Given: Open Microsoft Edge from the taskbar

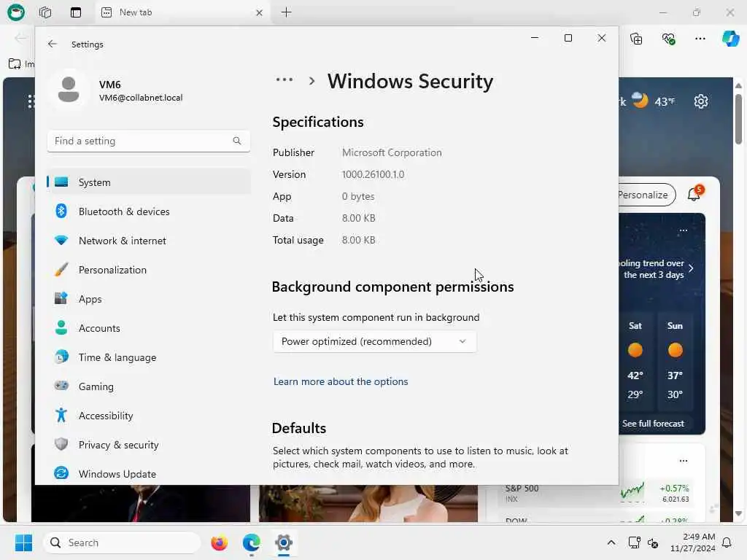Looking at the screenshot, I should pos(251,542).
